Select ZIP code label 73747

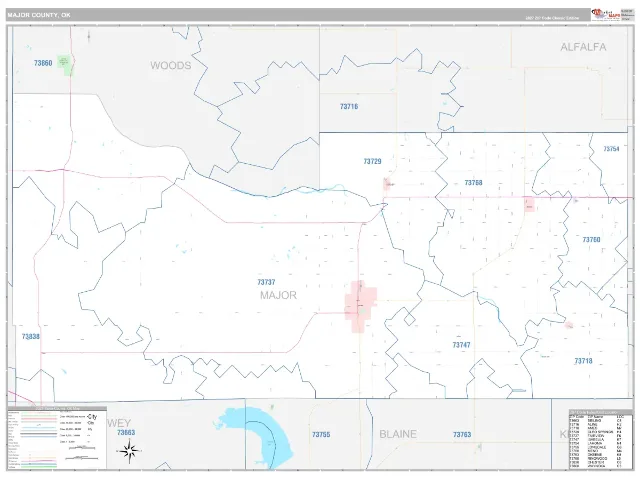point(461,345)
